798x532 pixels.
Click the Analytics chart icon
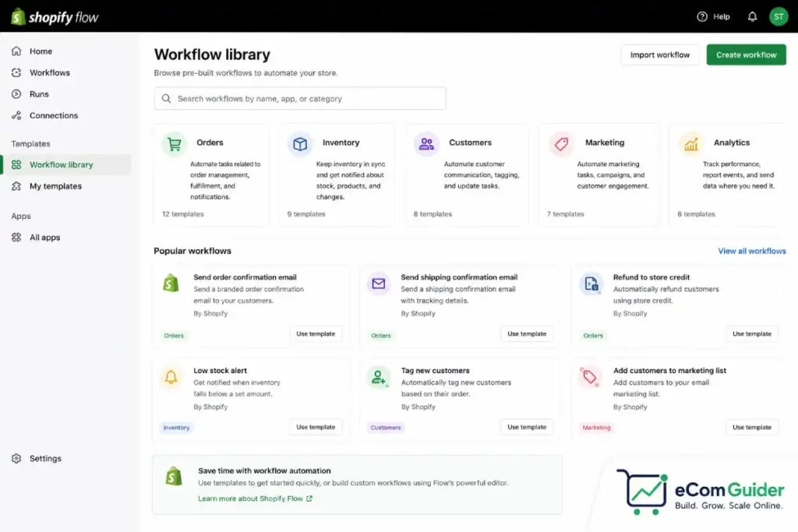tap(691, 144)
